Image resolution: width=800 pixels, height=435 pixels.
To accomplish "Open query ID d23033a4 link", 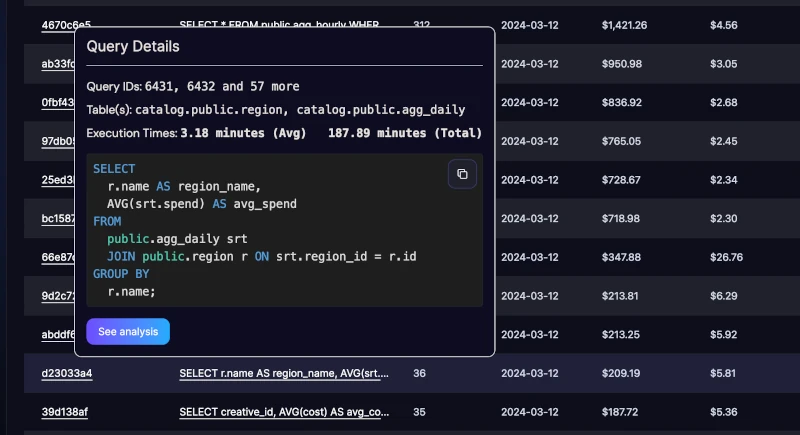I will pyautogui.click(x=67, y=373).
